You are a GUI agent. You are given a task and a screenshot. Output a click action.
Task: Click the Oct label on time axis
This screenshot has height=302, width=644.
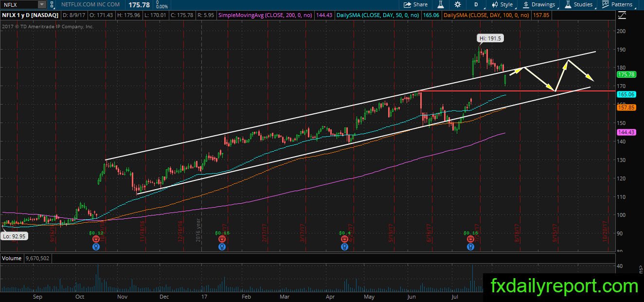tap(80, 296)
